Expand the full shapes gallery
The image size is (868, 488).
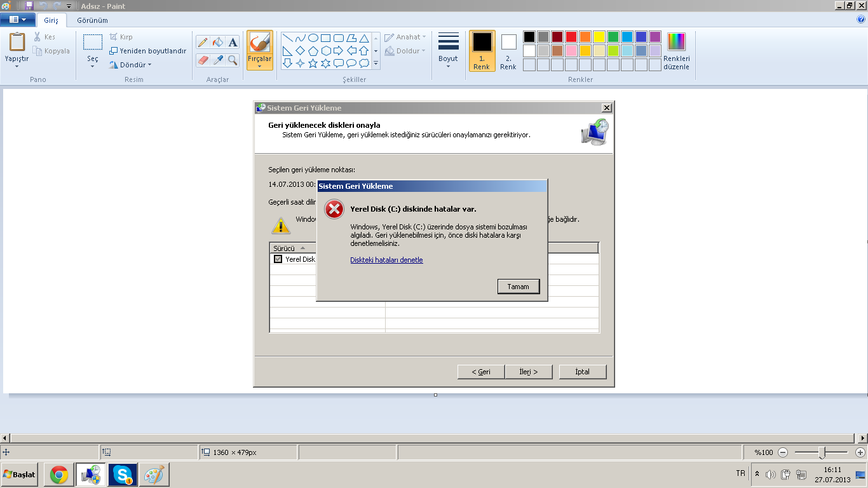376,63
